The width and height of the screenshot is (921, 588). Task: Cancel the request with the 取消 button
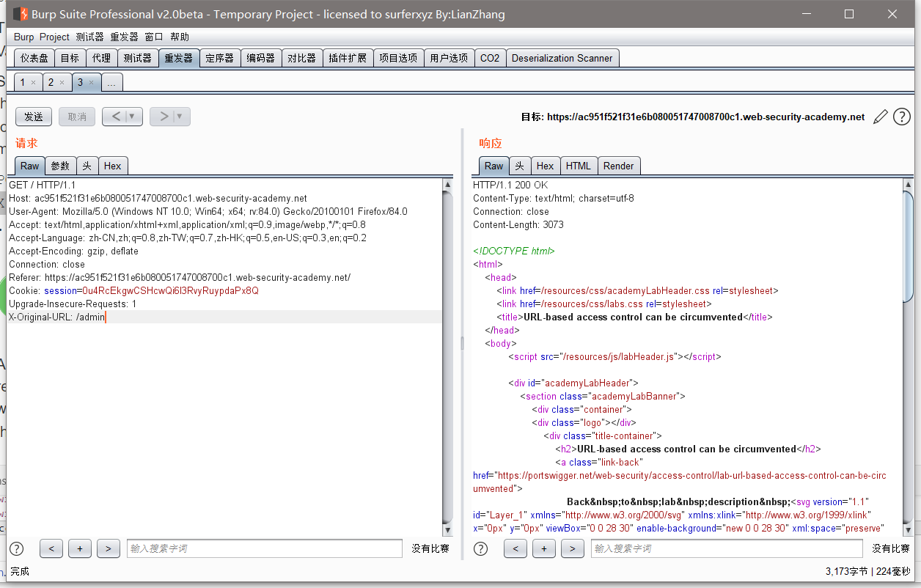[76, 116]
